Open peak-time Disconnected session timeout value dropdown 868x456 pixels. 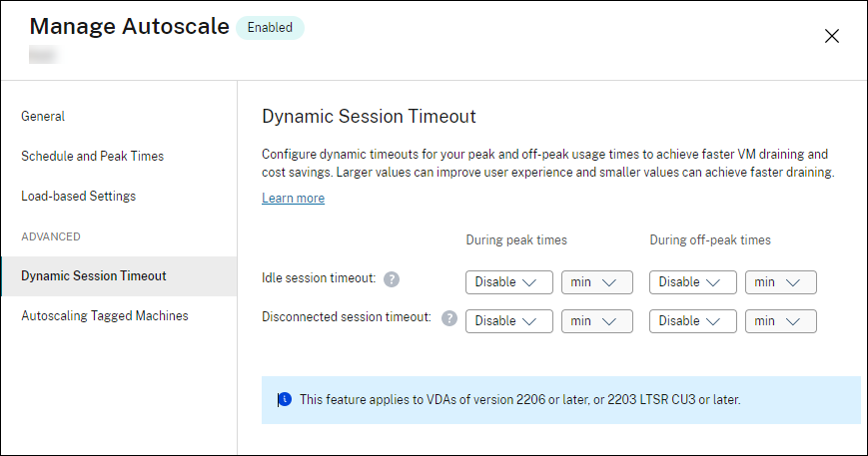[x=508, y=321]
